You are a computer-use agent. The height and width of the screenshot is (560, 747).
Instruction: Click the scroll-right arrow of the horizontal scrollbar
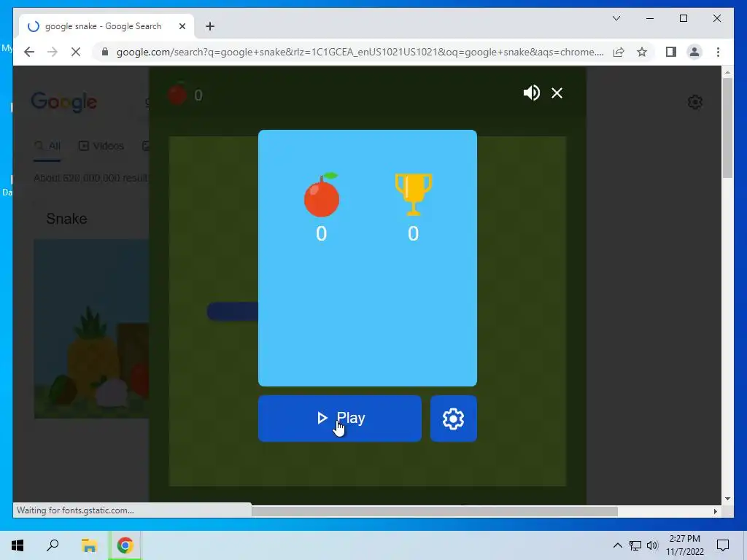click(715, 511)
